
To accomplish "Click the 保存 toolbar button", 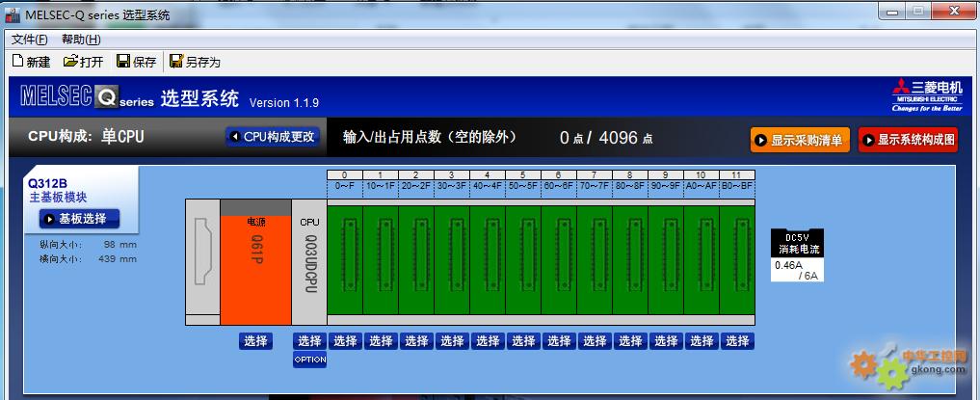I will click(x=136, y=62).
